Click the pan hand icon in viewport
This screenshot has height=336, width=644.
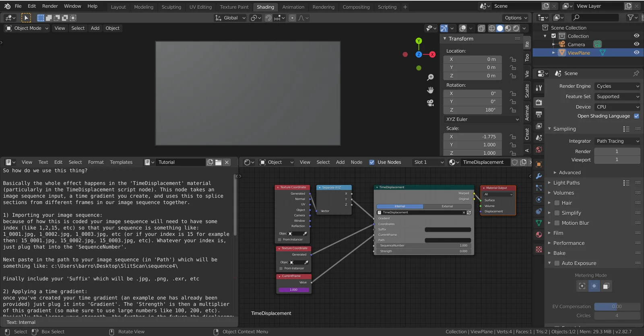pos(430,90)
